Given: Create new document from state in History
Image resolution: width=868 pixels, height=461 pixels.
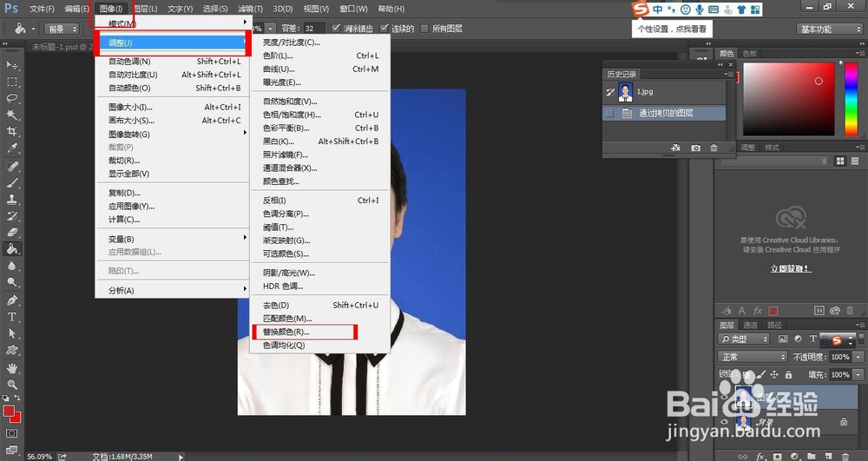Looking at the screenshot, I should [676, 148].
